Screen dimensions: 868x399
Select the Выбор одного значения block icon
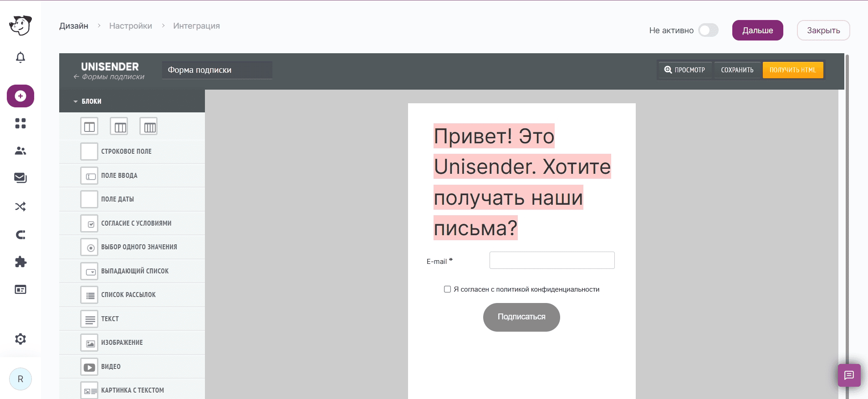pos(89,247)
